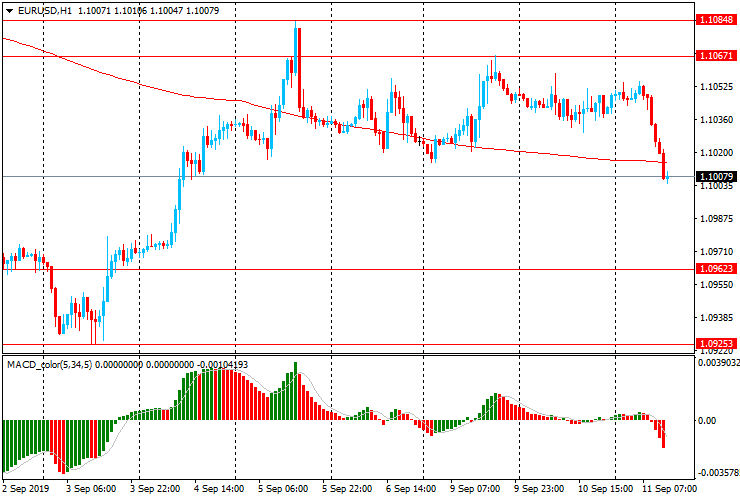Click the 1.10671 resistance price tag
Viewport: 740px width, 500px height.
click(x=716, y=57)
